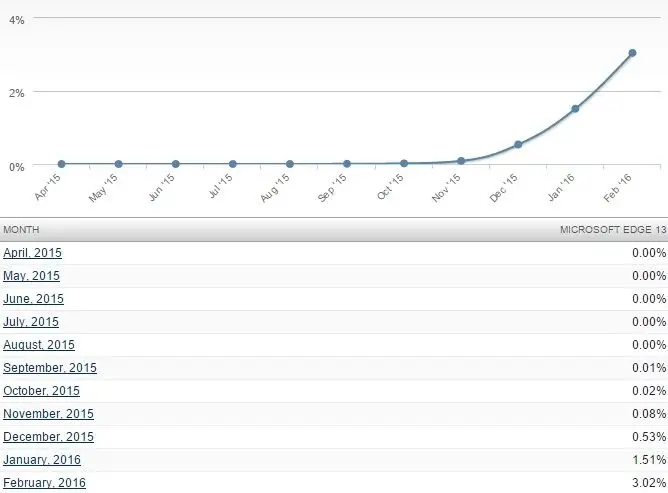The image size is (668, 493).
Task: Click the Feb '16 data point on chart
Action: (x=632, y=53)
